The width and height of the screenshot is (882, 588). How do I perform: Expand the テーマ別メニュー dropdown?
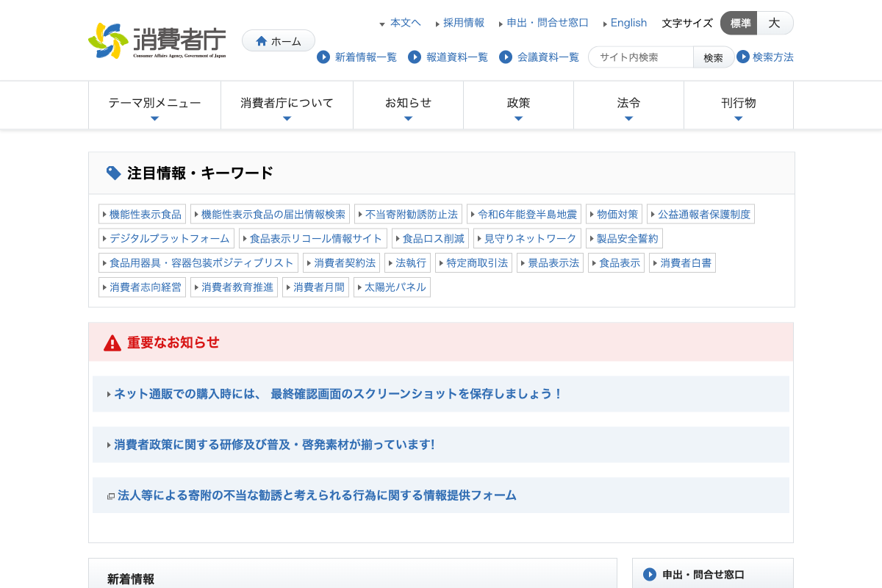(154, 105)
